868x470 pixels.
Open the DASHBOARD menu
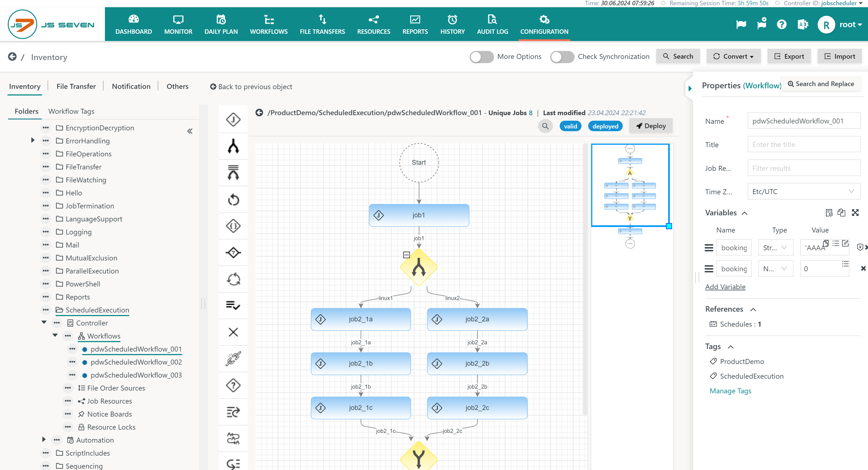click(x=133, y=25)
